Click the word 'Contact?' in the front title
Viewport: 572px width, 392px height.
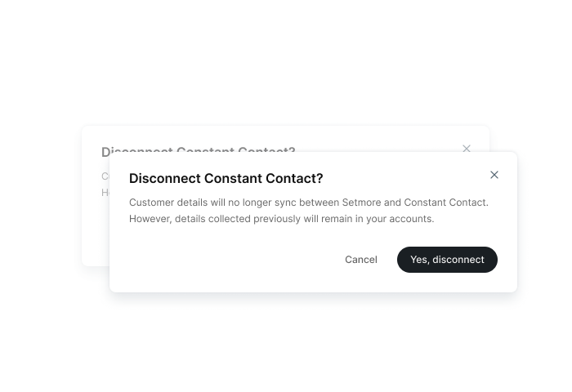click(294, 178)
